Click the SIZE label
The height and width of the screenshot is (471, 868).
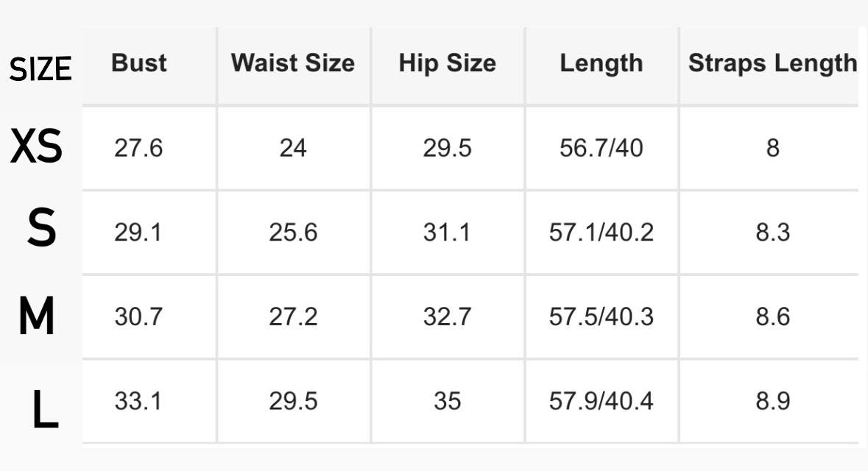point(40,69)
